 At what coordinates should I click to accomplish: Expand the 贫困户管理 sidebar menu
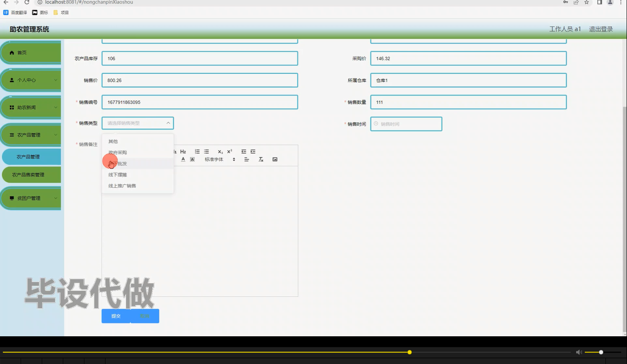tap(31, 198)
